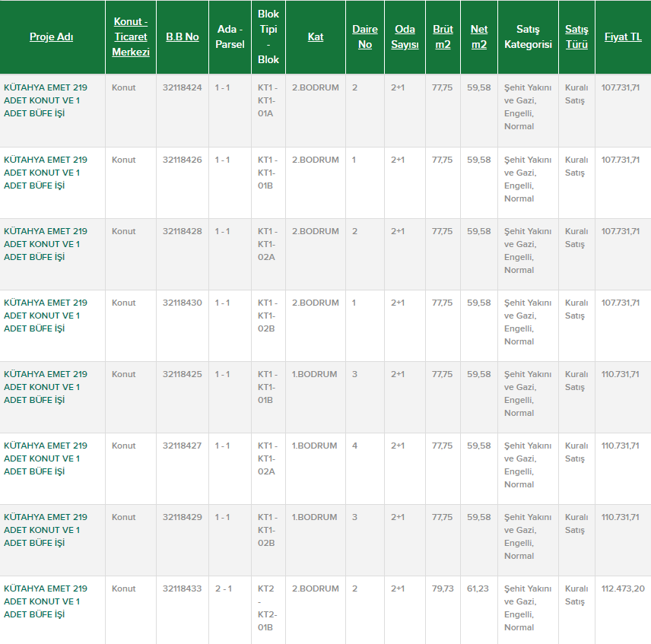Open project link in row 32118425
The height and width of the screenshot is (644, 651).
pyautogui.click(x=46, y=387)
